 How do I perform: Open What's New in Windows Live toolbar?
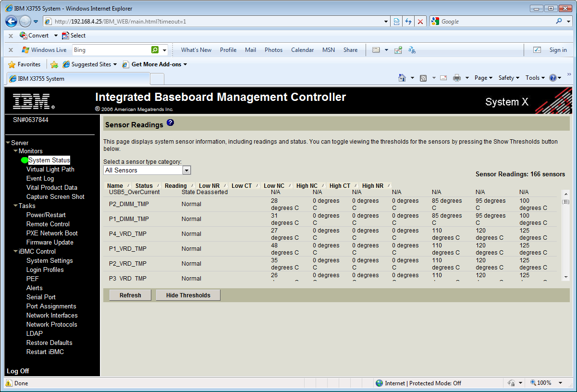tap(196, 50)
